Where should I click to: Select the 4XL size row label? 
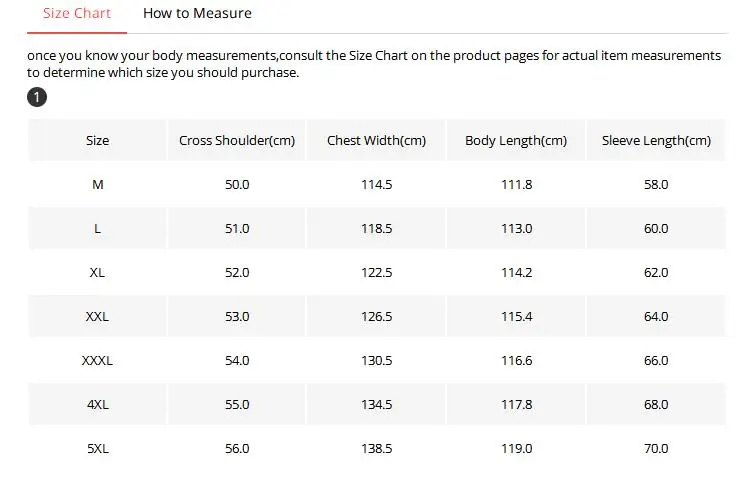(x=97, y=404)
